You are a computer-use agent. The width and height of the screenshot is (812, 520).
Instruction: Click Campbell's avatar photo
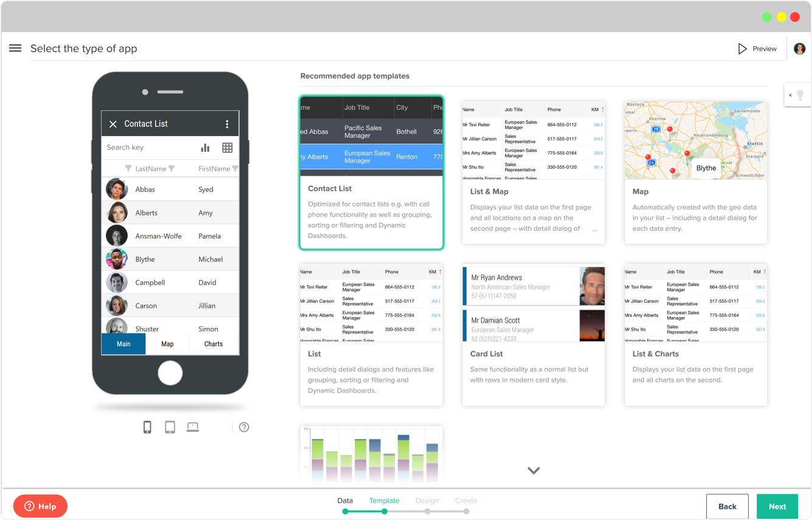[x=117, y=282]
